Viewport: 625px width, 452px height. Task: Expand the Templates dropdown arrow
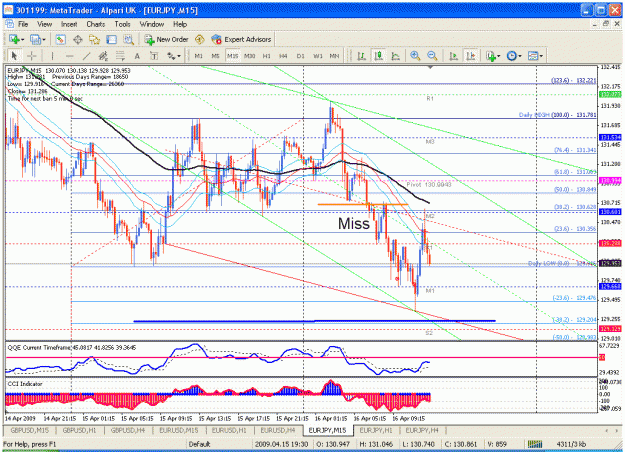(x=541, y=56)
